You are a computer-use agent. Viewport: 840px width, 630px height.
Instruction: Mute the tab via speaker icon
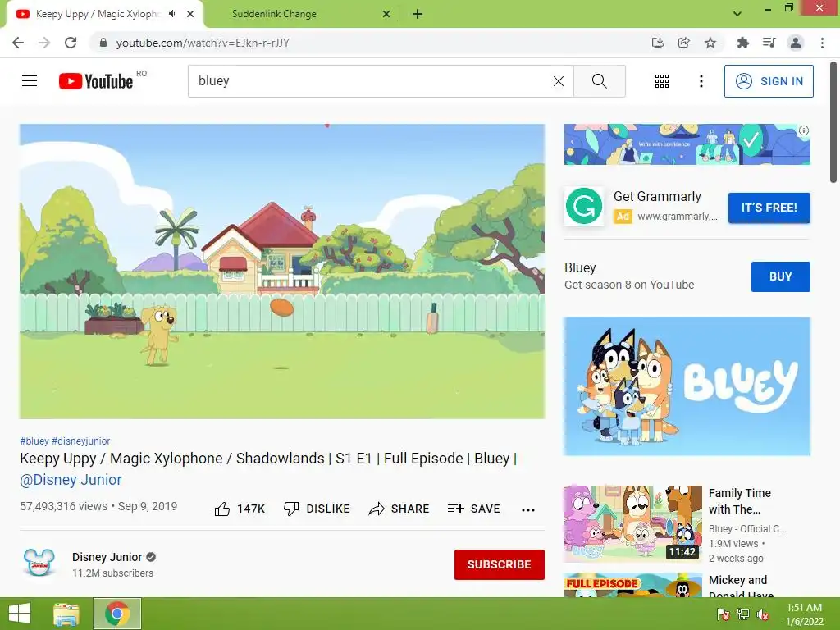pos(172,14)
